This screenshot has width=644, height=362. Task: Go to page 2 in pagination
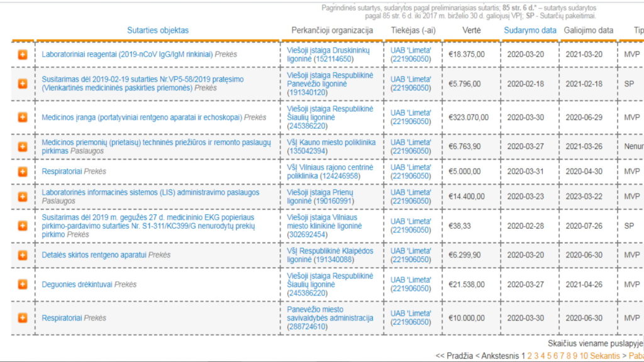coord(530,356)
